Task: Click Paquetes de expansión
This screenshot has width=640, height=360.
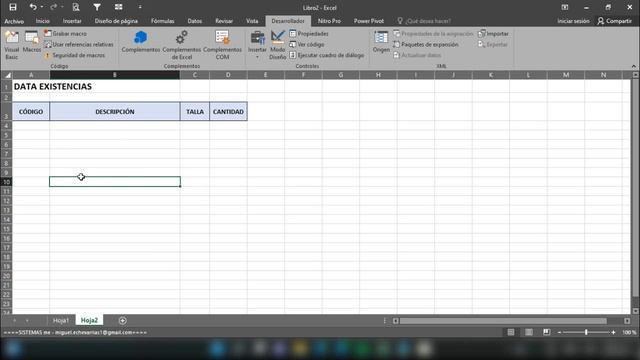Action: click(426, 44)
